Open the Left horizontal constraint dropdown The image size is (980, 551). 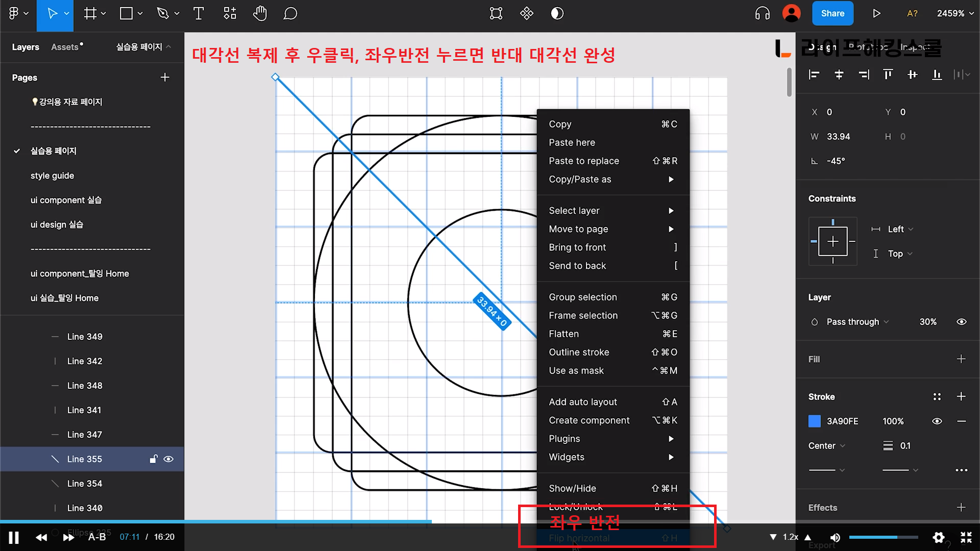(900, 229)
